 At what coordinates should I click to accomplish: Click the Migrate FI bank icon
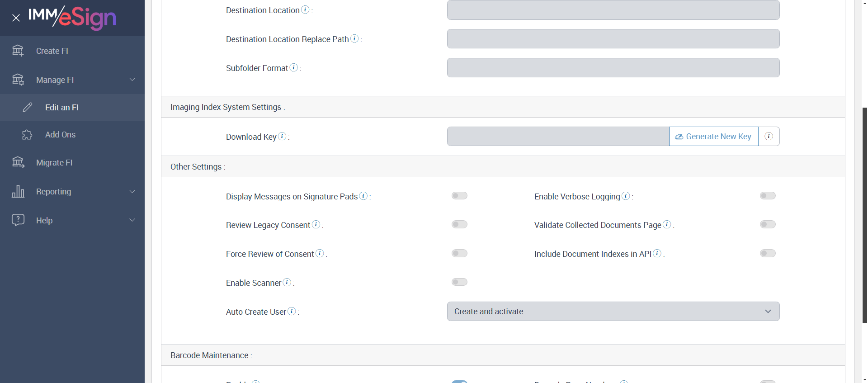(18, 162)
